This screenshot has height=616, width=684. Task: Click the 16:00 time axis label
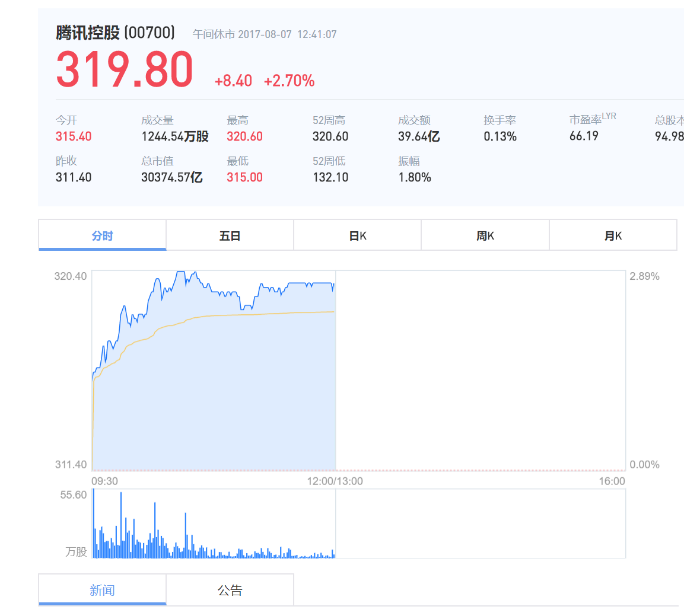pyautogui.click(x=612, y=481)
